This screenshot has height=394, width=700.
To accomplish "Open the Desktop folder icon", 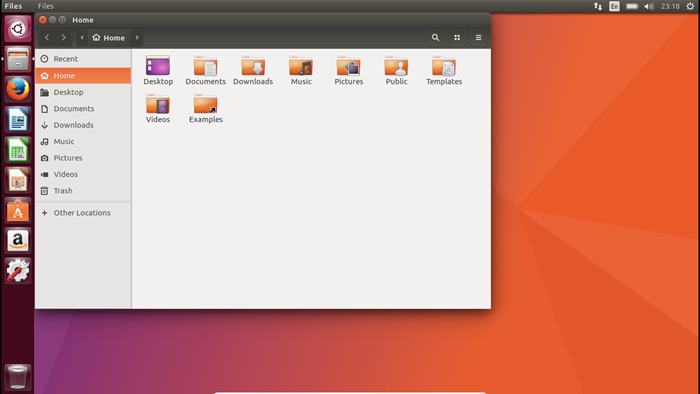I will coord(158,66).
